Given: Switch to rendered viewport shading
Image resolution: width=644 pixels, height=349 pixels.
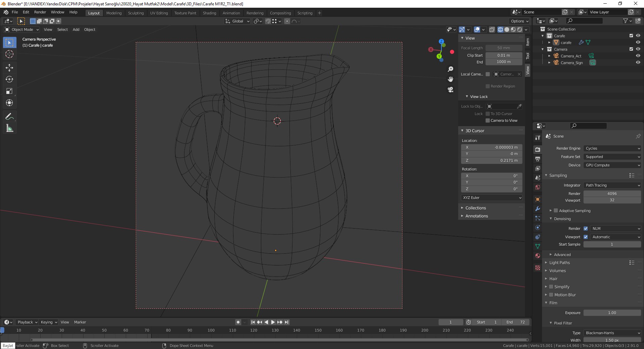Looking at the screenshot, I should (x=520, y=30).
